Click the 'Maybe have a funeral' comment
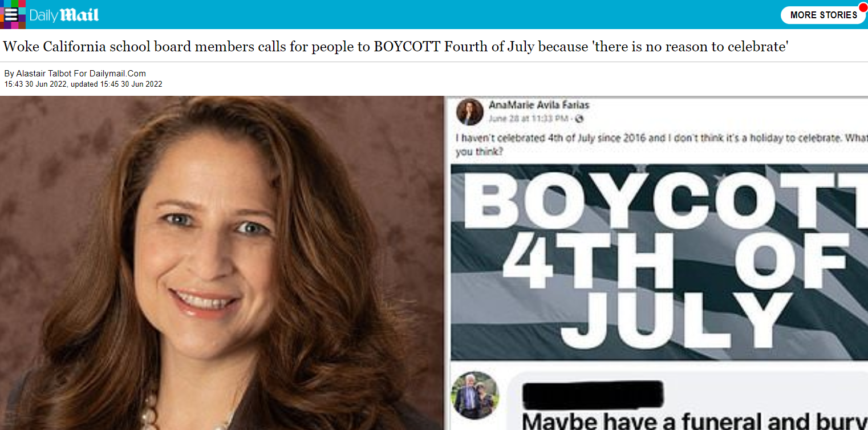The image size is (868, 430). click(x=695, y=421)
